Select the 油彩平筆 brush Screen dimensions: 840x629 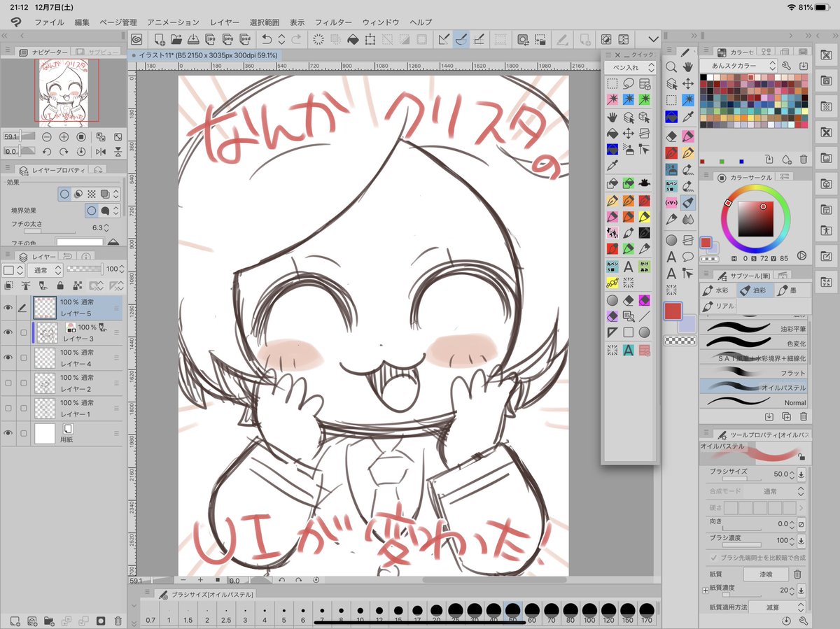coord(755,328)
